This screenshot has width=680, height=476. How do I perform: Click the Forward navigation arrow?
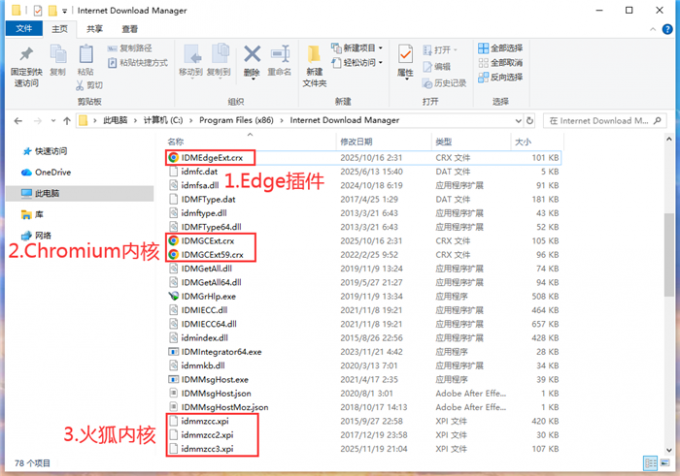38,121
